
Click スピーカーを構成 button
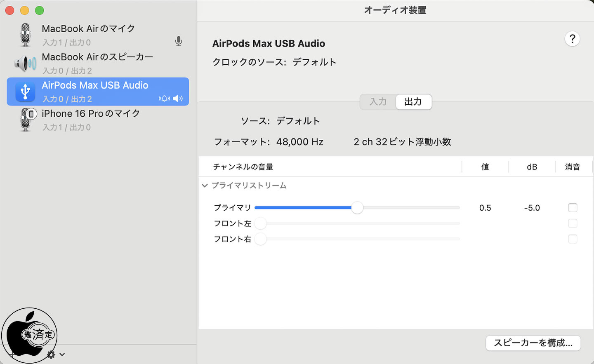533,343
